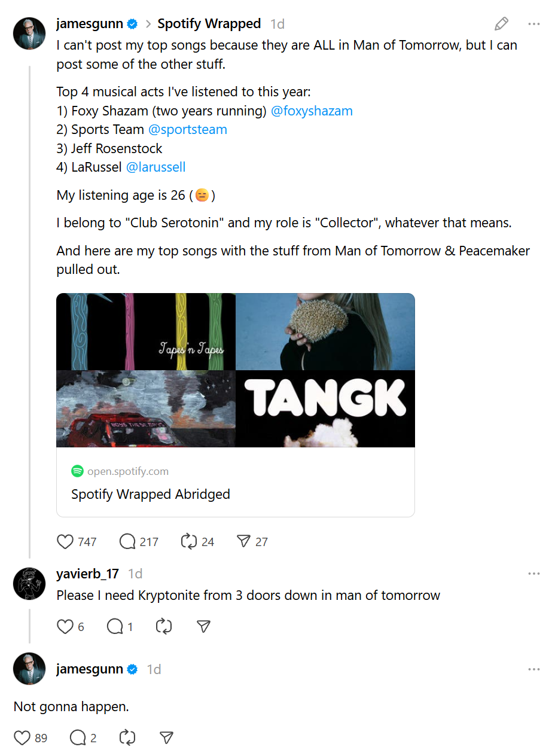Like the "Not gonna happen" reply
This screenshot has width=555, height=756.
22,737
